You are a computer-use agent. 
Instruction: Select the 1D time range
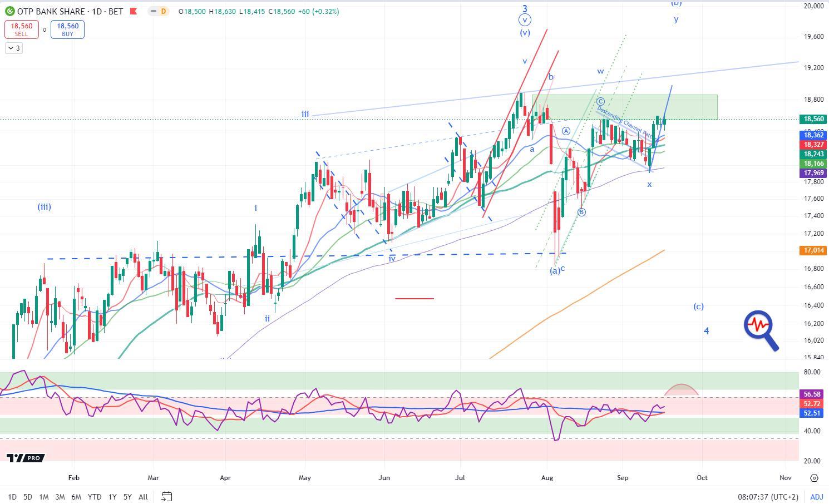pos(12,497)
